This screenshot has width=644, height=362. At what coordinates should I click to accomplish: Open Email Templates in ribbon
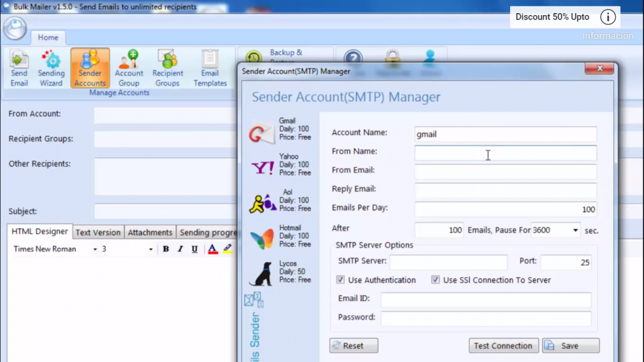[x=210, y=68]
